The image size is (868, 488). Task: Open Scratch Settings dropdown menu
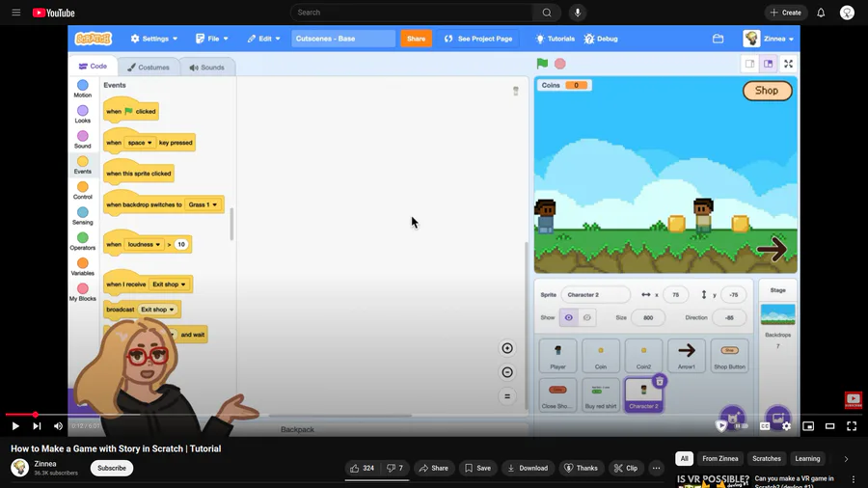154,39
